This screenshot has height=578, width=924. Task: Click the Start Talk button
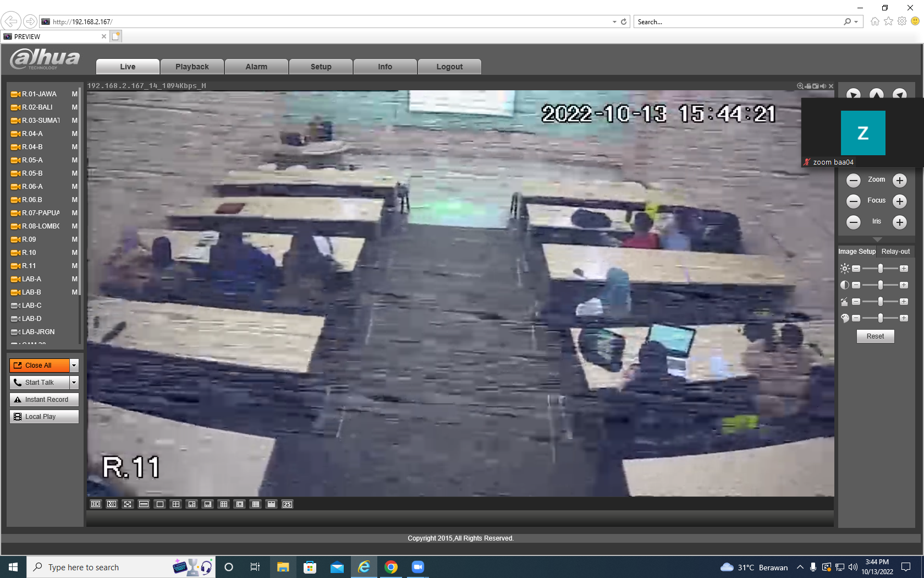[x=40, y=383]
